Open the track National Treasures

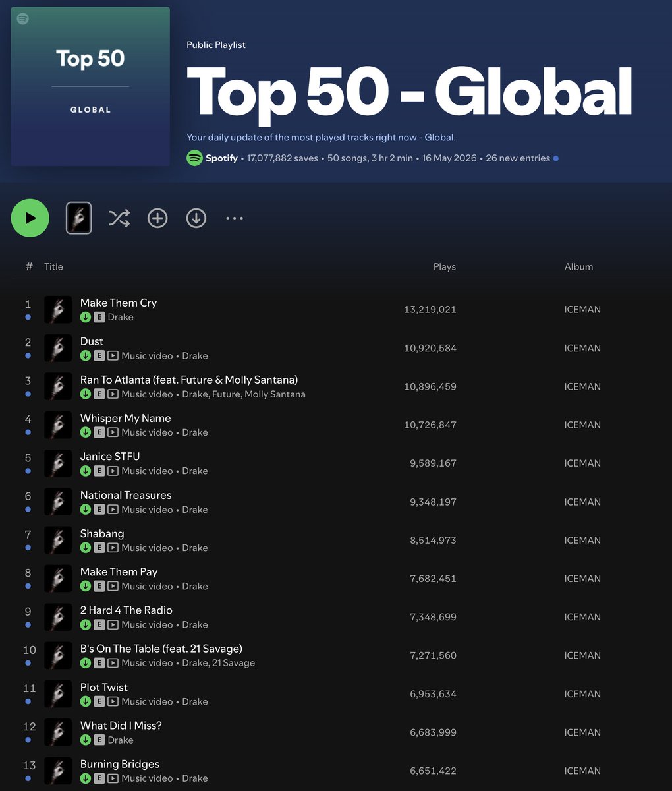click(126, 495)
